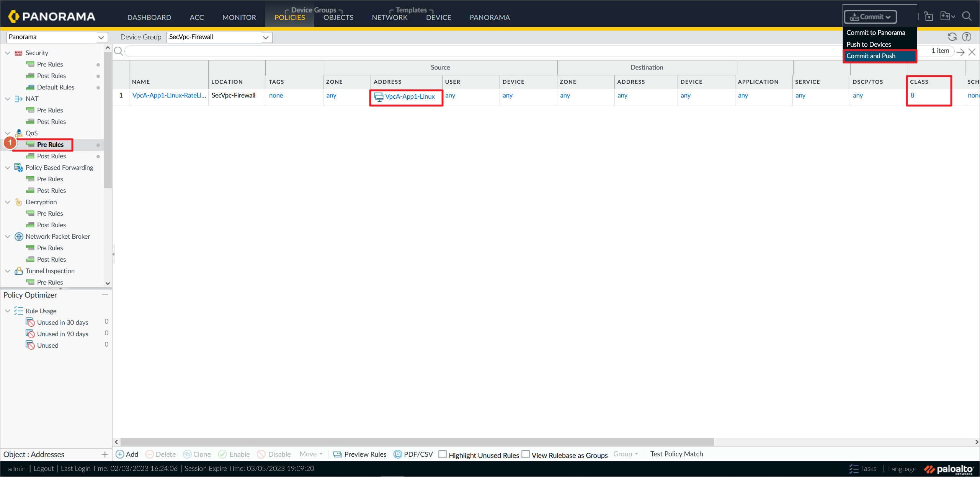
Task: Click the PDF/CSV export icon
Action: [398, 454]
